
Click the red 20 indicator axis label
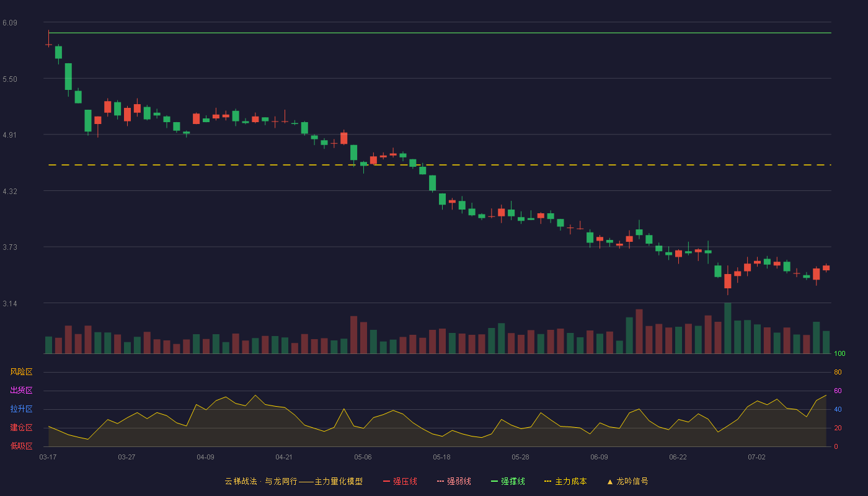838,428
